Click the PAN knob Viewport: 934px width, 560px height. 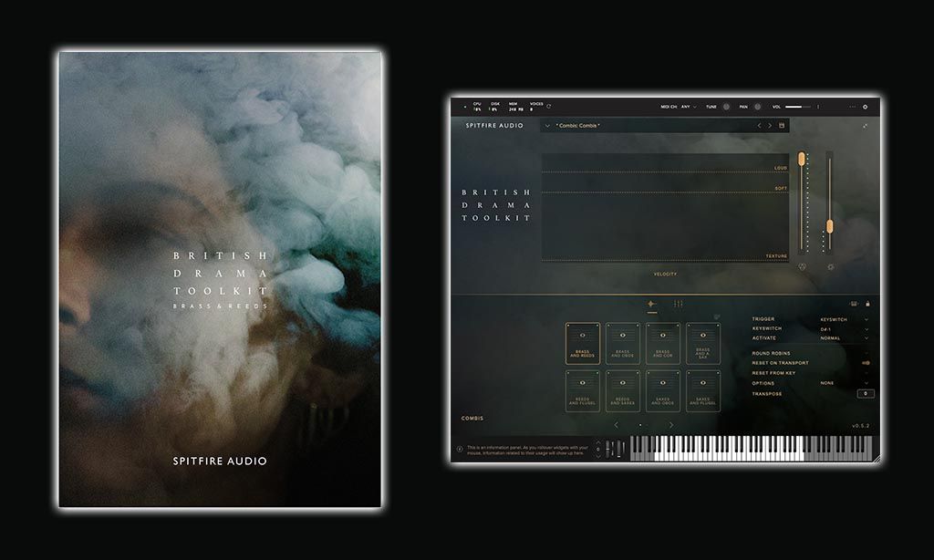point(758,108)
